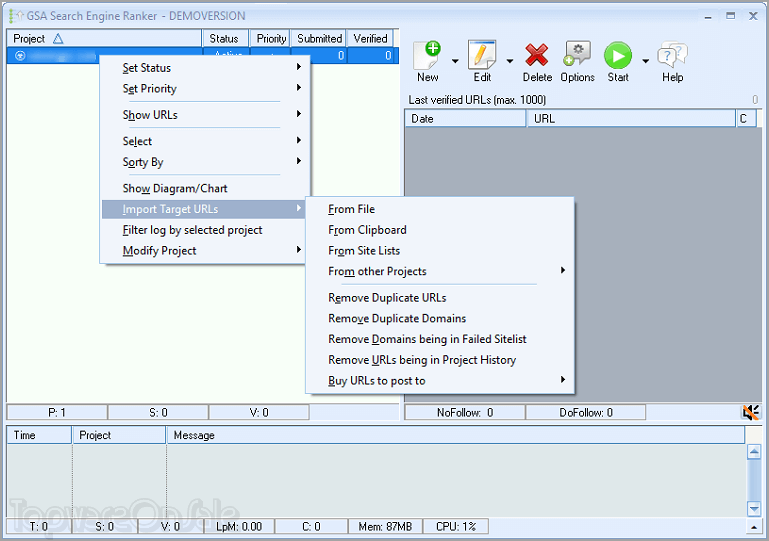This screenshot has height=541, width=769.
Task: Select Remove Duplicate Domains
Action: click(440, 318)
